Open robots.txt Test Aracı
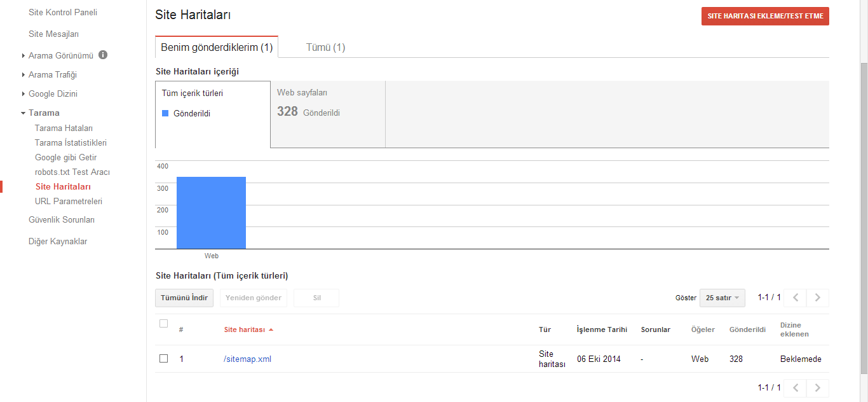The width and height of the screenshot is (868, 402). pyautogui.click(x=72, y=172)
